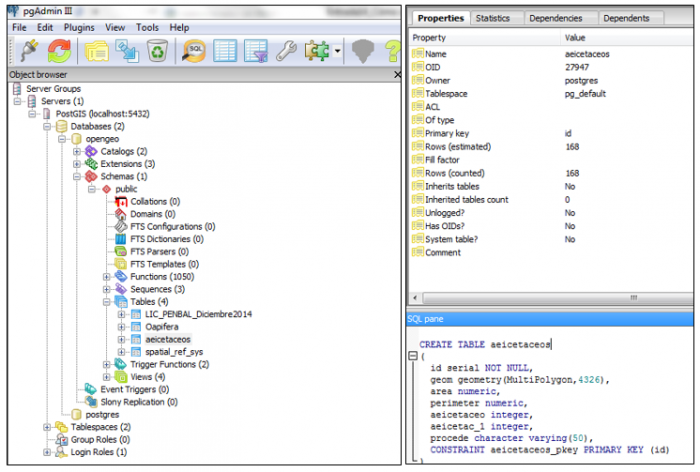Switch to the Statistics tab
Screen dimensions: 700x472
492,18
